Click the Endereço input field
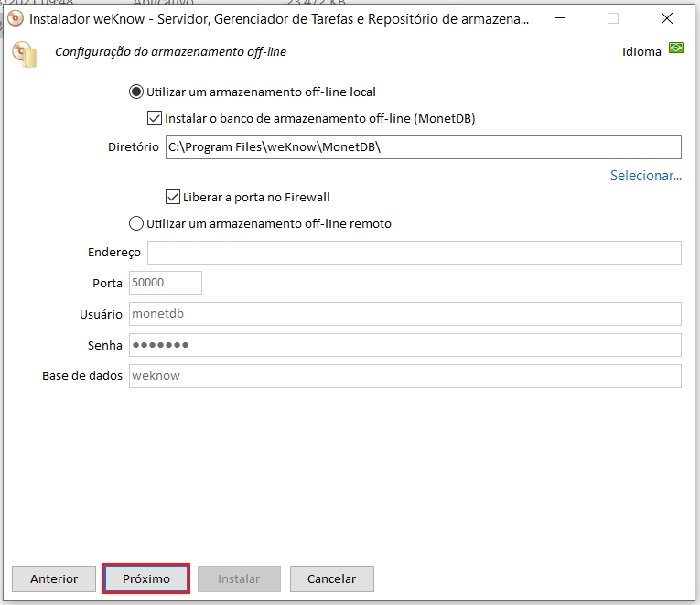 (414, 253)
